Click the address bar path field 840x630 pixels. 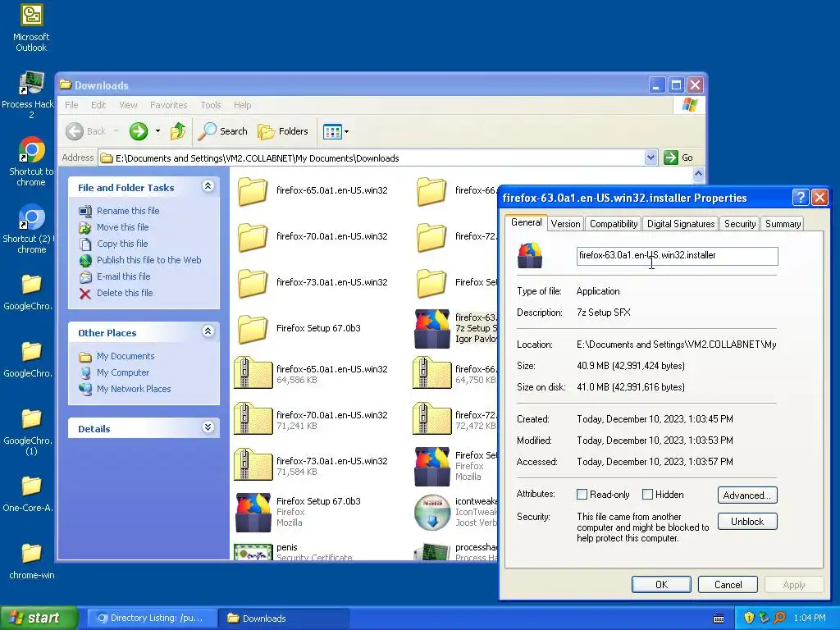point(372,158)
